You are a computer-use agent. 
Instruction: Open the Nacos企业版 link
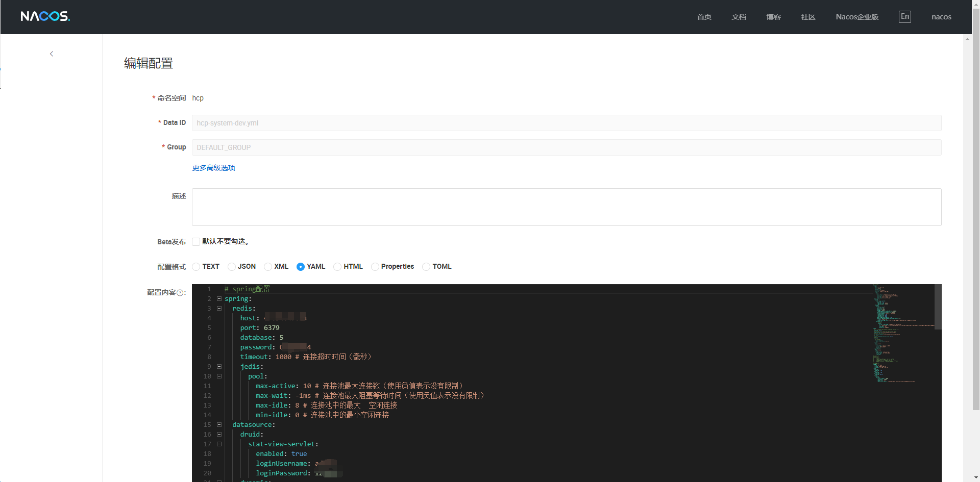point(857,17)
